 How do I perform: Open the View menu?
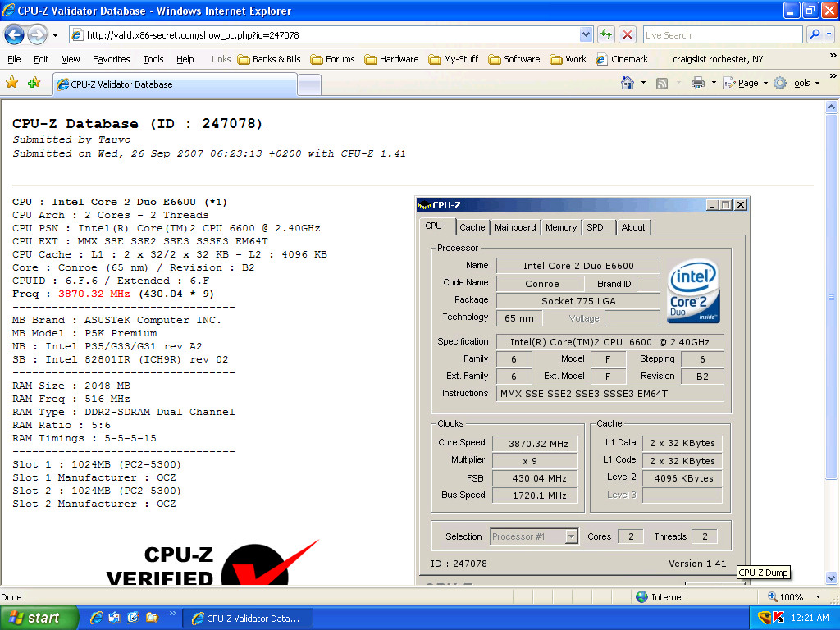(71, 59)
